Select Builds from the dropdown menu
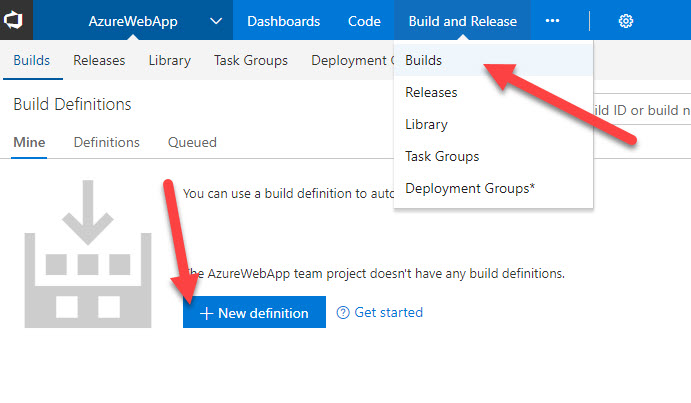Viewport: 691px width, 403px height. (x=424, y=60)
